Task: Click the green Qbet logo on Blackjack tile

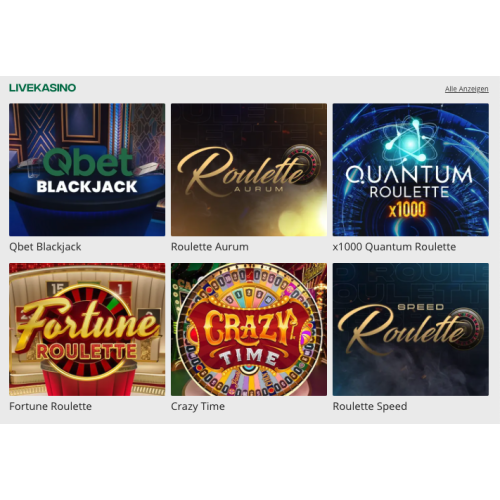Action: (x=88, y=162)
